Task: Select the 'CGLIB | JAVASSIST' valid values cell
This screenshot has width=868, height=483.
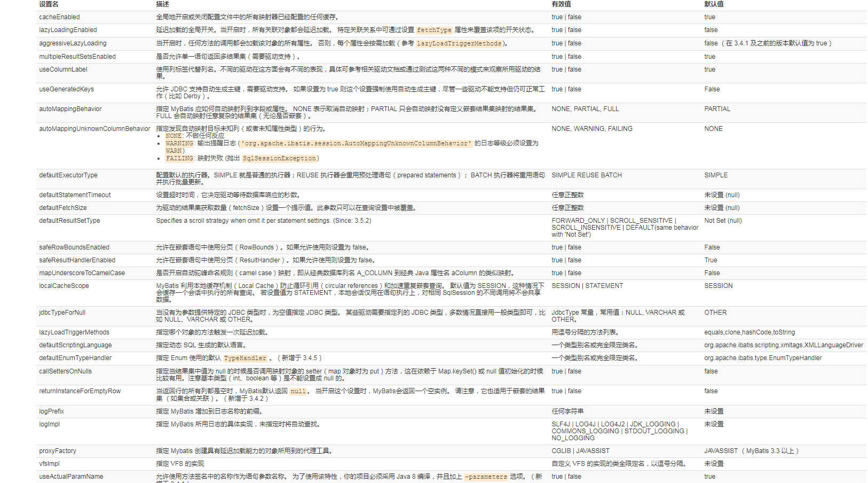Action: [x=580, y=451]
